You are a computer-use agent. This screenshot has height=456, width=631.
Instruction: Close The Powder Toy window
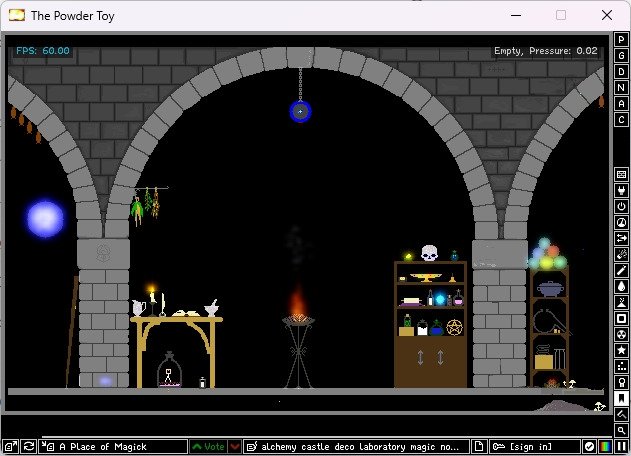click(x=607, y=15)
